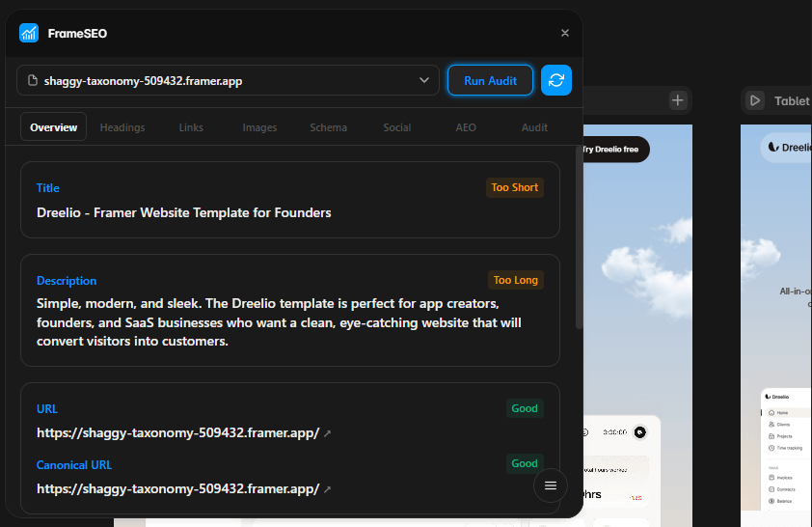Image resolution: width=812 pixels, height=527 pixels.
Task: Click the Too Short badge on Title
Action: [x=515, y=187]
